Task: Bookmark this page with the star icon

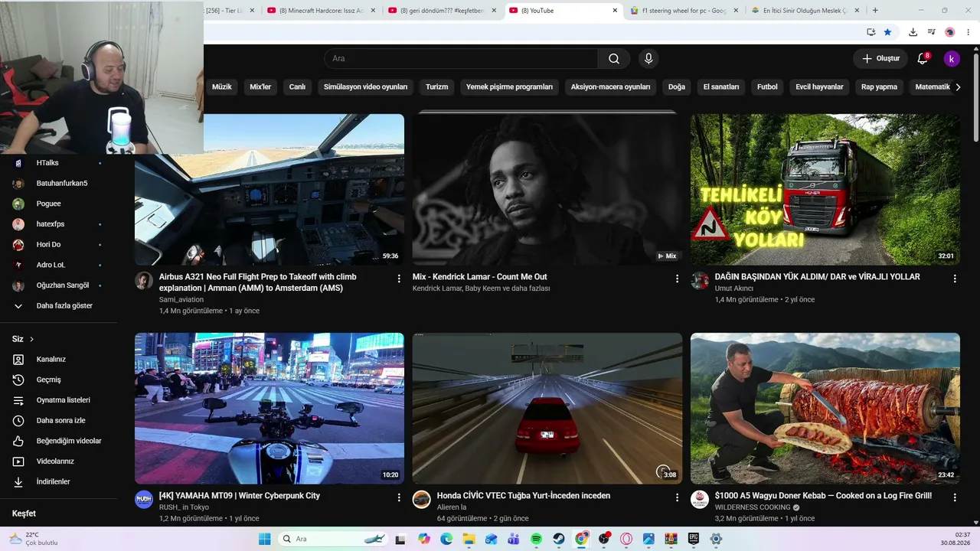Action: point(887,32)
